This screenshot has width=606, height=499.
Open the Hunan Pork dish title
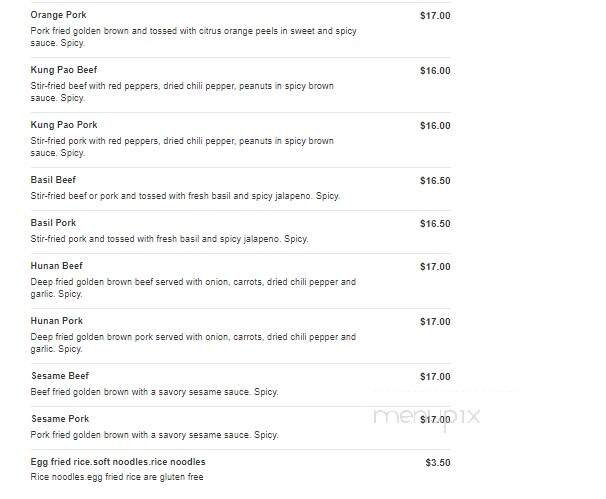(57, 321)
